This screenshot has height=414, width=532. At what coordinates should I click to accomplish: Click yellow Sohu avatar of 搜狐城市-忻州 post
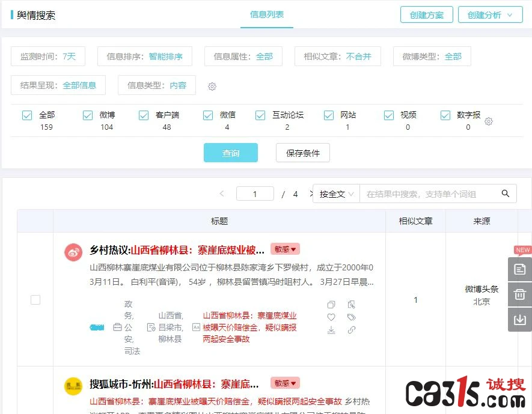tap(73, 386)
